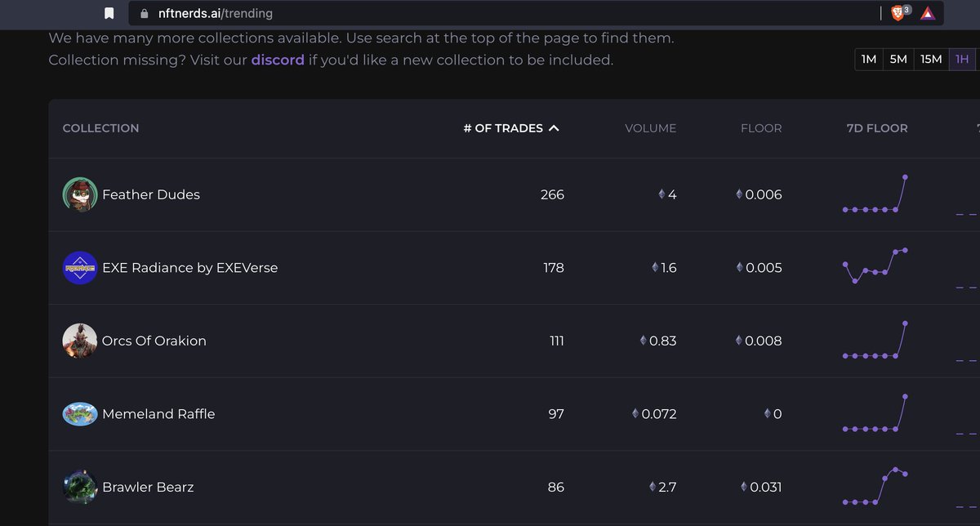Click Memeland Raffle trades value 97
This screenshot has width=980, height=526.
coord(556,414)
